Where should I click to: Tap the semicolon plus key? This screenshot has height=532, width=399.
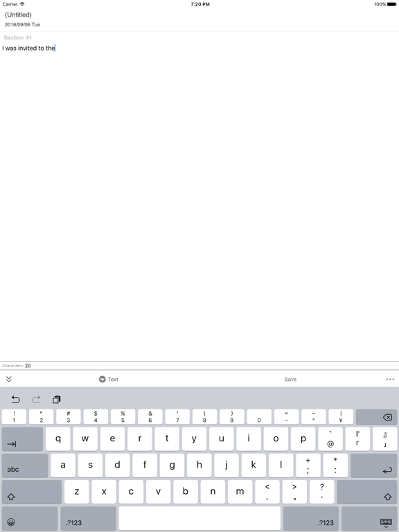[x=308, y=465]
